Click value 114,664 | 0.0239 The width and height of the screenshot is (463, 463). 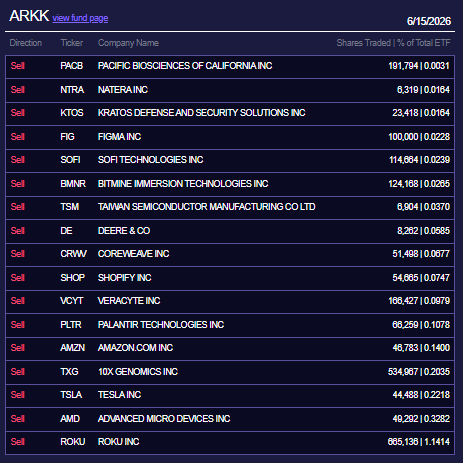coord(420,160)
